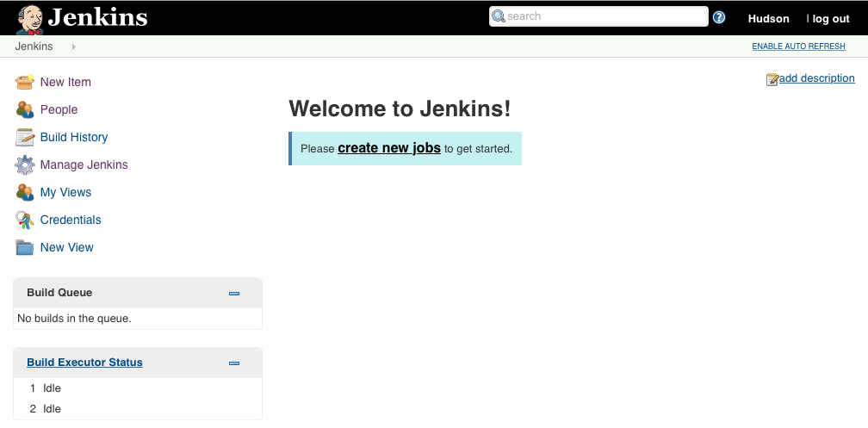This screenshot has height=428, width=868.
Task: Open the People link
Action: click(59, 109)
